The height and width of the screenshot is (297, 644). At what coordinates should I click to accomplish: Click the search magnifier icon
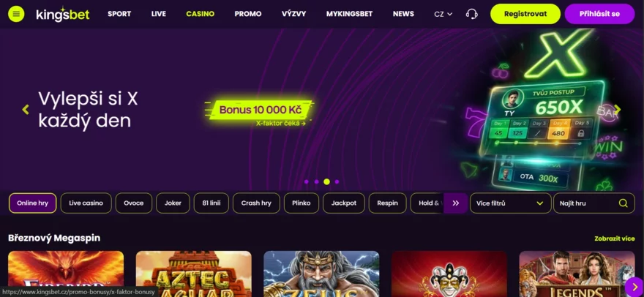(623, 203)
